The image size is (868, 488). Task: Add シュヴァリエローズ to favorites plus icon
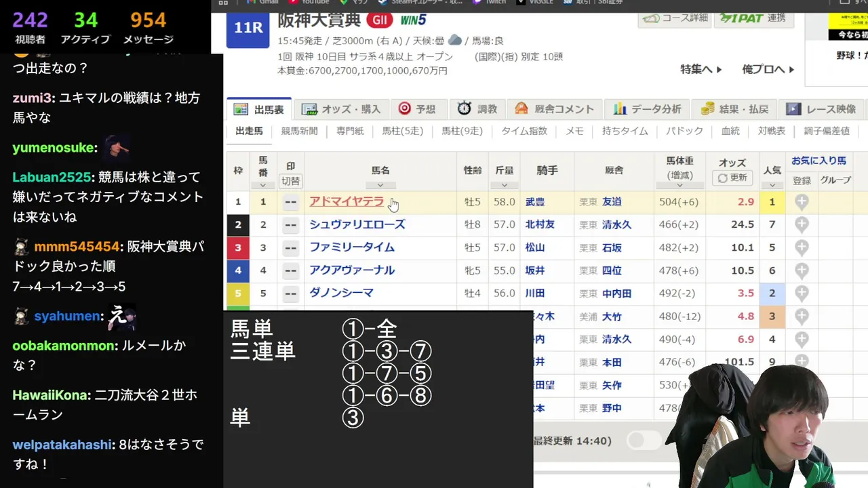802,225
